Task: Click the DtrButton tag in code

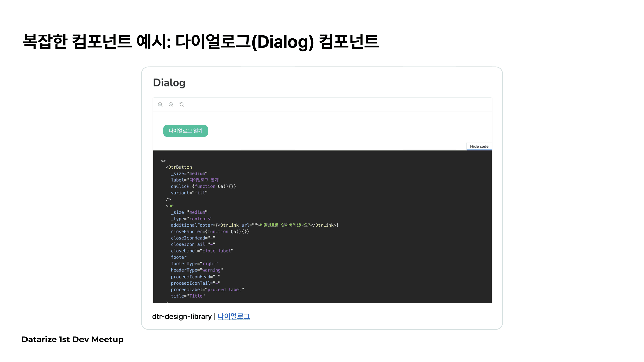Action: pyautogui.click(x=180, y=167)
